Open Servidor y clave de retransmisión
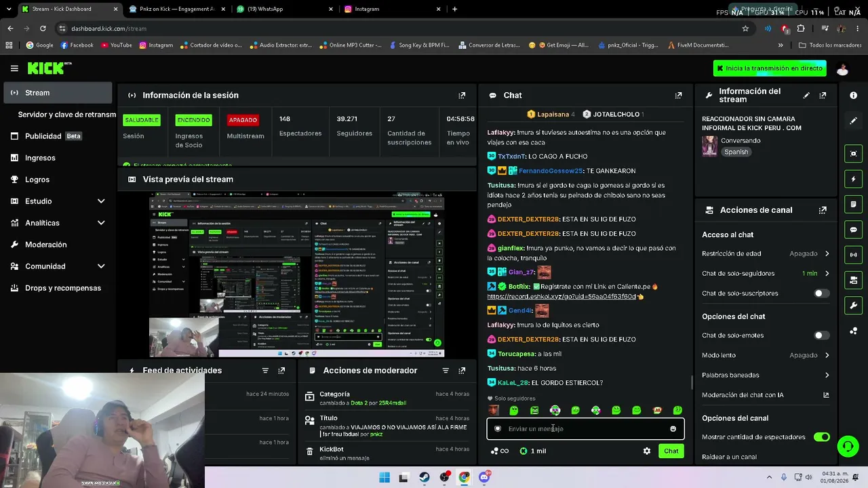The height and width of the screenshot is (488, 868). pyautogui.click(x=66, y=115)
